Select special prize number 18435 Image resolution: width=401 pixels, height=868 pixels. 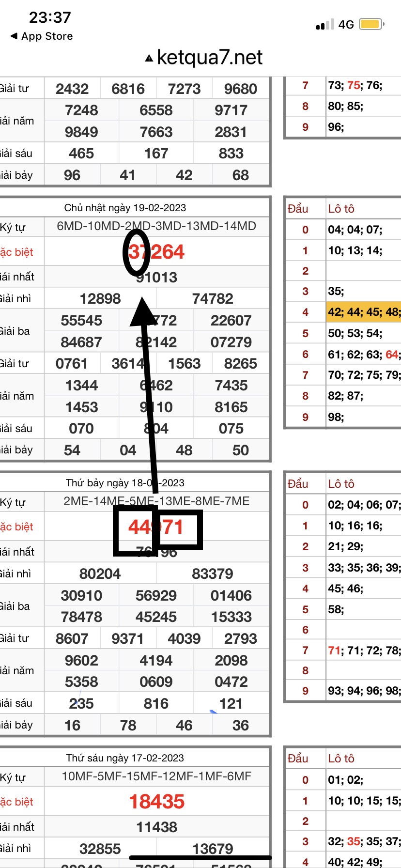(156, 802)
